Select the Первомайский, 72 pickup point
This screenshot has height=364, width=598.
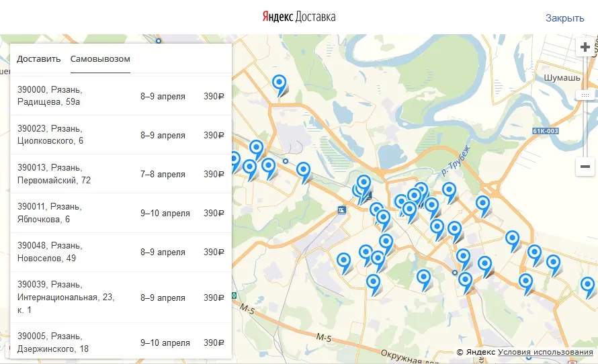click(x=121, y=174)
